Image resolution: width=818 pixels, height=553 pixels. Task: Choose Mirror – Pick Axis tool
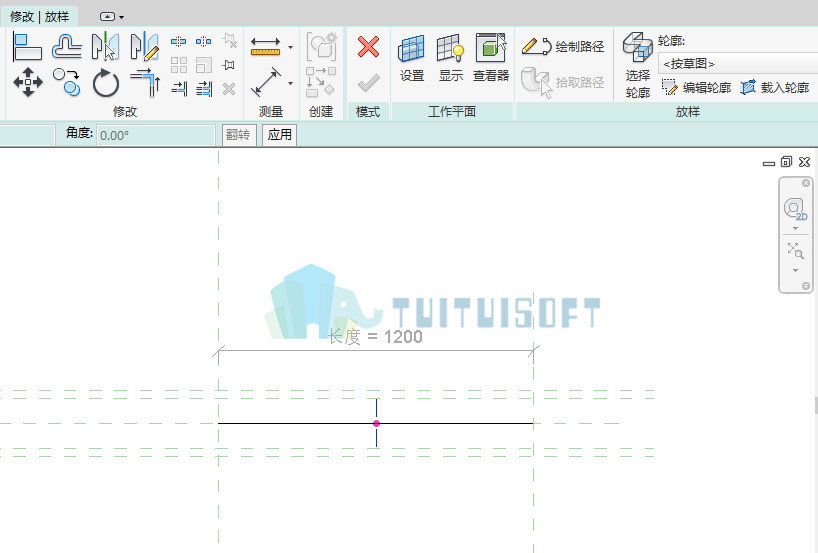105,47
